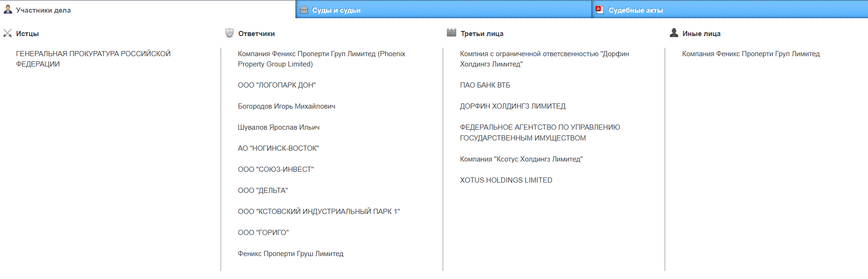Select the Участники дела tab

(43, 10)
